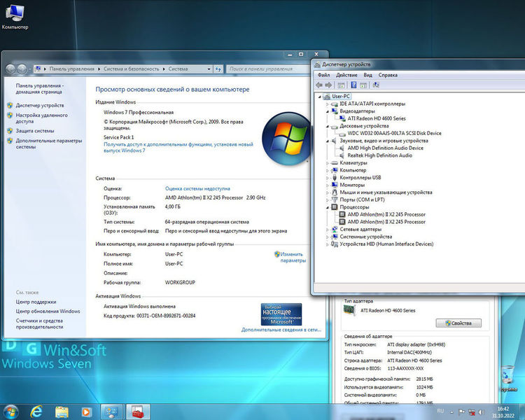Click Control Panel taskbar button
The image size is (525, 420).
click(x=112, y=412)
